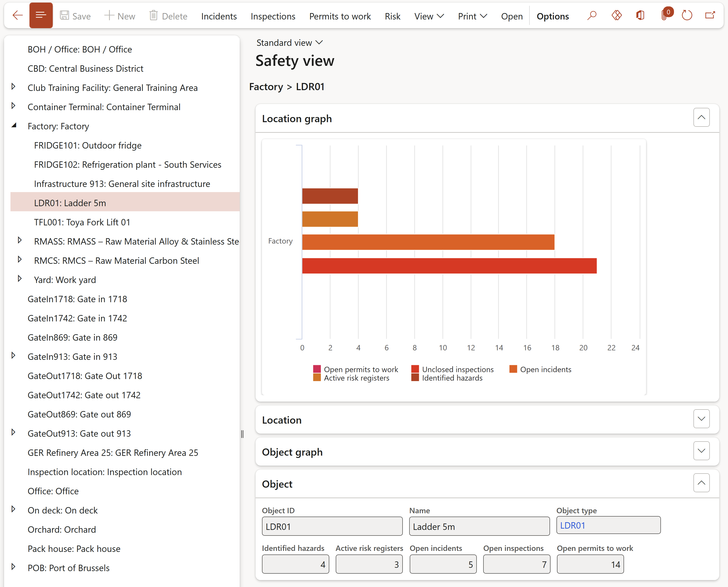728x587 pixels.
Task: Open the Standard view dropdown
Action: pos(289,43)
